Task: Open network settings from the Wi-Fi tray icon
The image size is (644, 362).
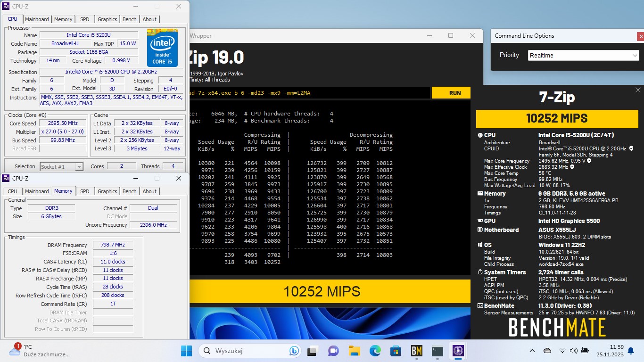Action: click(562, 351)
